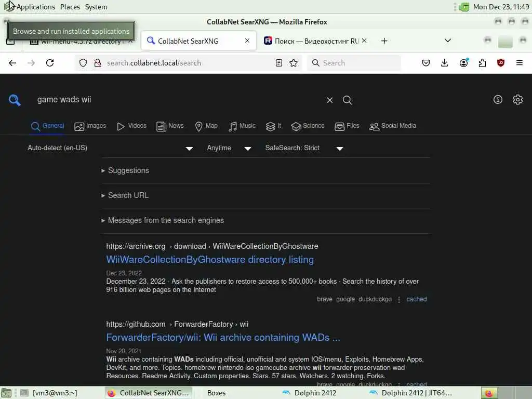The width and height of the screenshot is (532, 399).
Task: Switch to Social Media search category
Action: point(393,126)
